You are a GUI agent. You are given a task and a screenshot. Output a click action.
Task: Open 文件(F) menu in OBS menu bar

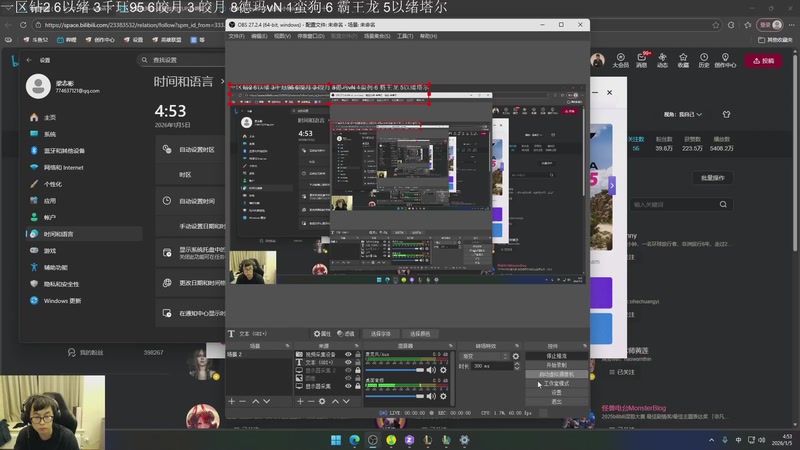[236, 36]
